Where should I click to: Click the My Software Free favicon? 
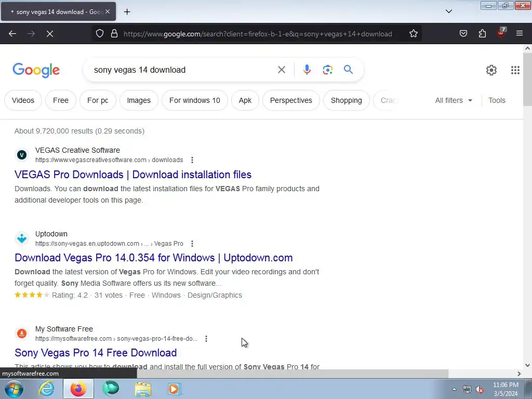[22, 334]
